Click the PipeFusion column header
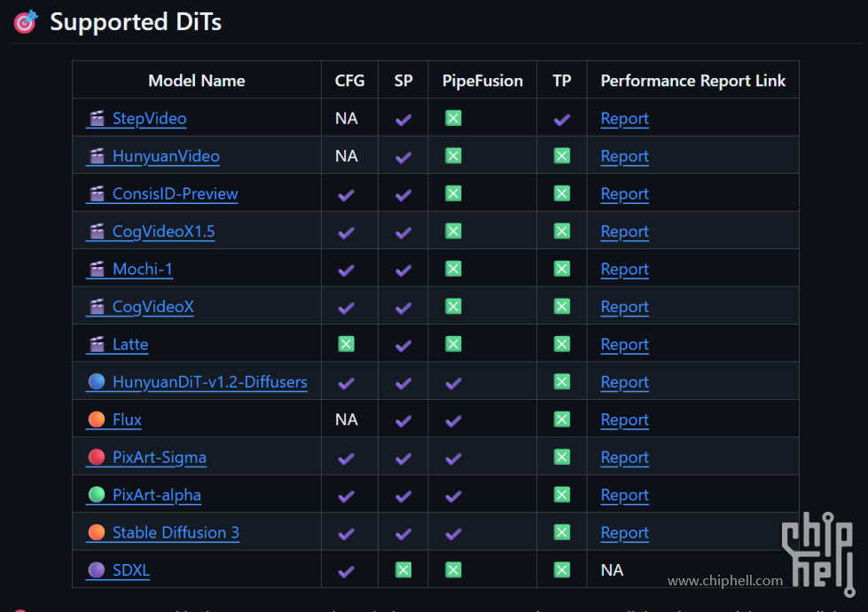 (482, 81)
